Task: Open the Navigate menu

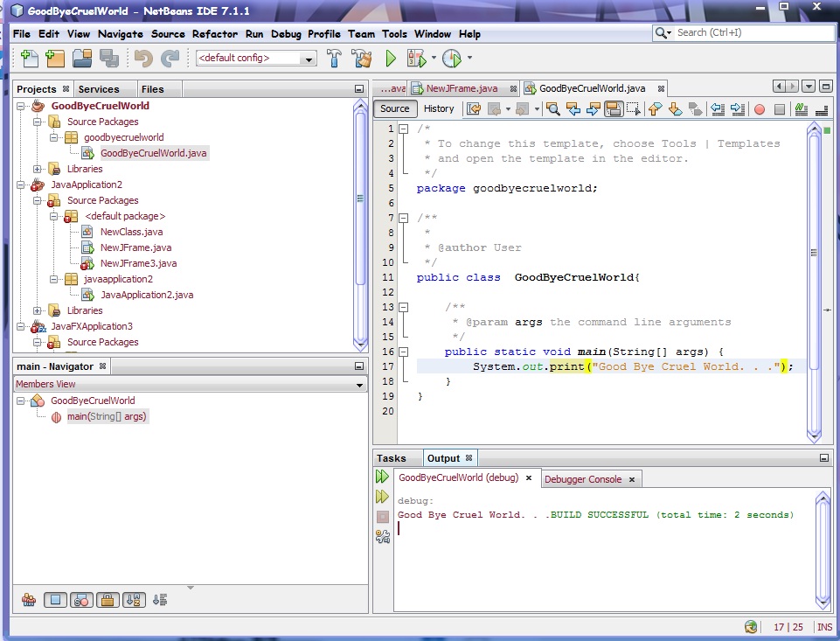Action: pyautogui.click(x=120, y=34)
